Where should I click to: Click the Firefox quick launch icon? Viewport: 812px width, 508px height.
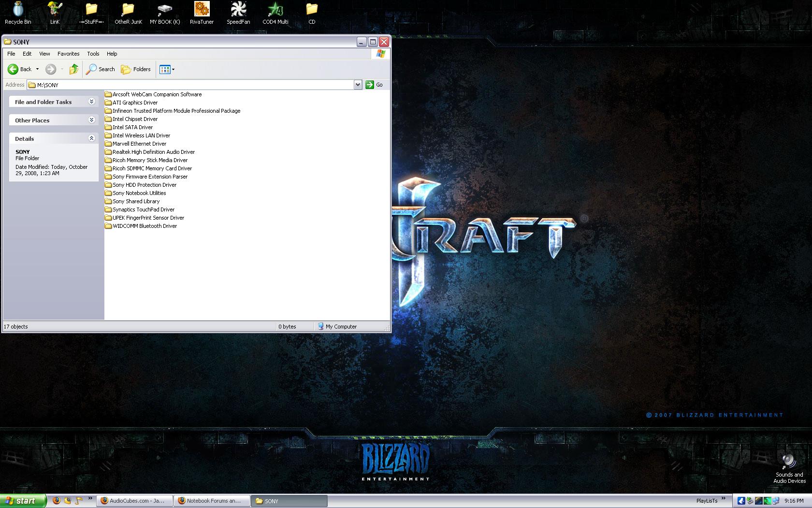pyautogui.click(x=57, y=501)
